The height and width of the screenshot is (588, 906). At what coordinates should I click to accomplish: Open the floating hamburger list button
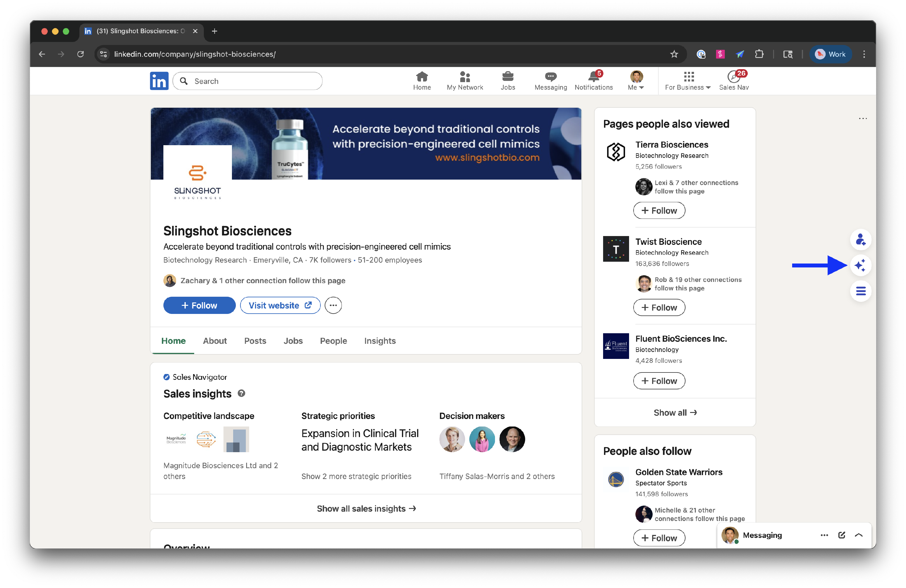tap(860, 291)
